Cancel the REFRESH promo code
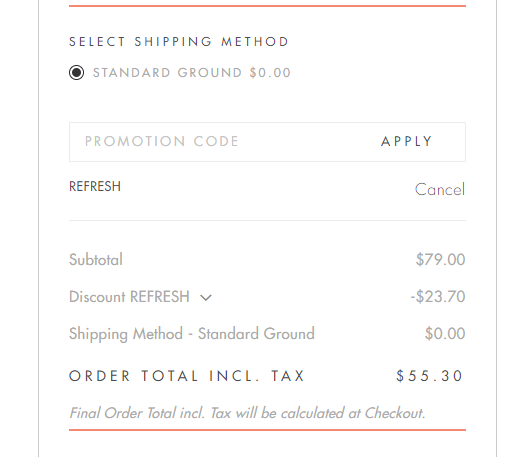 click(x=440, y=189)
